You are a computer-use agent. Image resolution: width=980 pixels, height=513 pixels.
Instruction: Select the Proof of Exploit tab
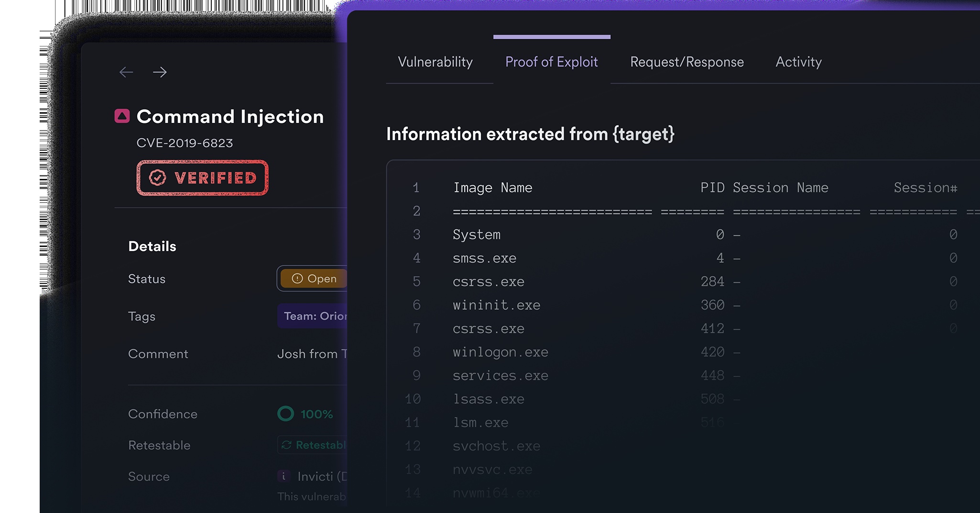point(551,62)
